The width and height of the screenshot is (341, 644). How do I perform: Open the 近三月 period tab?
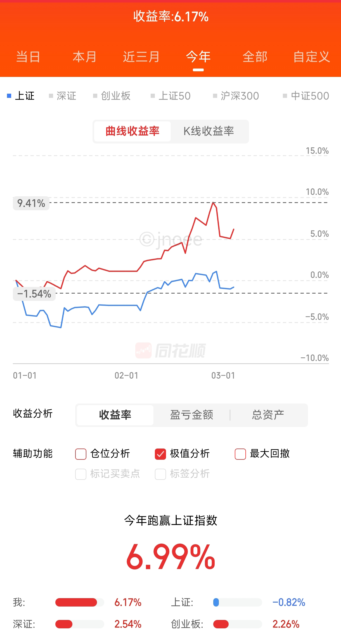coord(141,57)
